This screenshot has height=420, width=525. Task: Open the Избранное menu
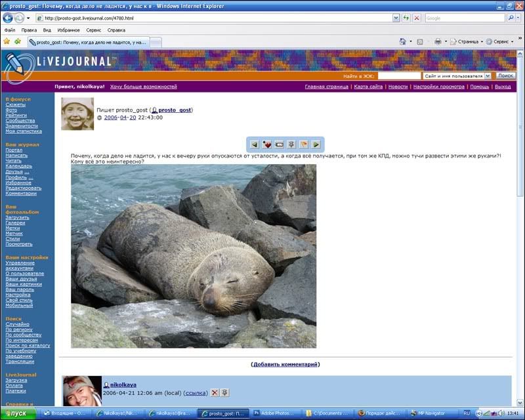[x=69, y=30]
